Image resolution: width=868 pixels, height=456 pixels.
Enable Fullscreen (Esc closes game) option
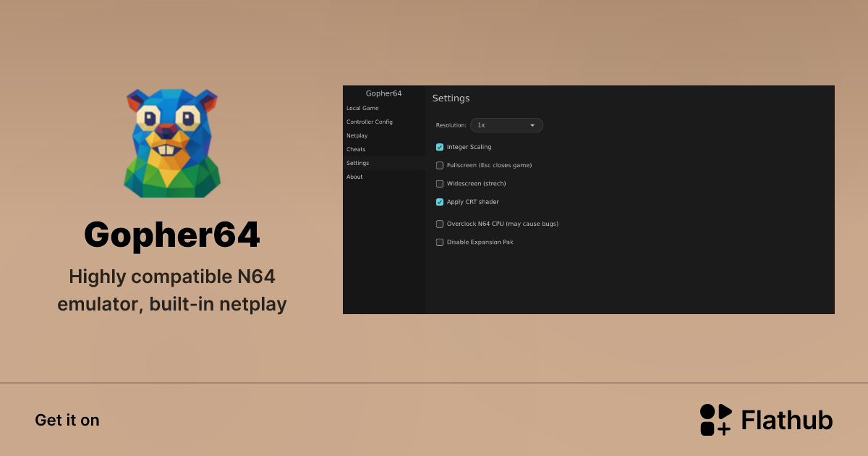click(x=440, y=165)
